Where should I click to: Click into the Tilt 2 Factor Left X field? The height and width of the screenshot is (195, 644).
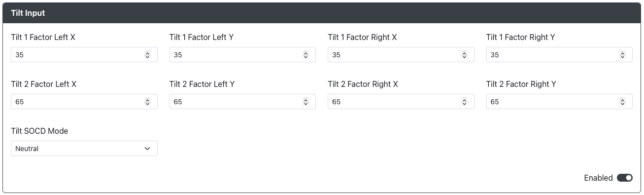84,102
